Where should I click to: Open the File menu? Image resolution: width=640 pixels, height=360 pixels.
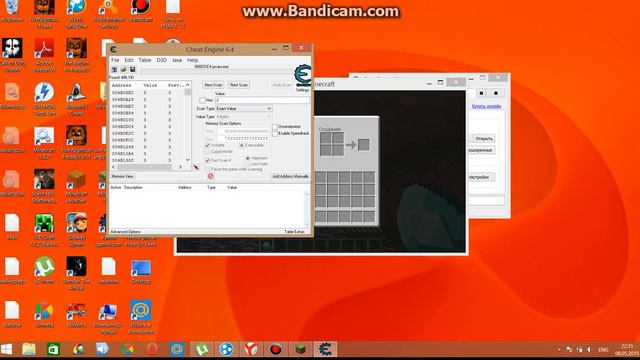(x=115, y=60)
